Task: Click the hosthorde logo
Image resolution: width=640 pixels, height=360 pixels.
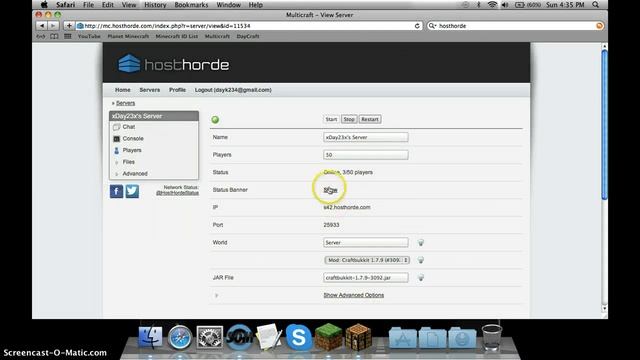Action: click(173, 64)
